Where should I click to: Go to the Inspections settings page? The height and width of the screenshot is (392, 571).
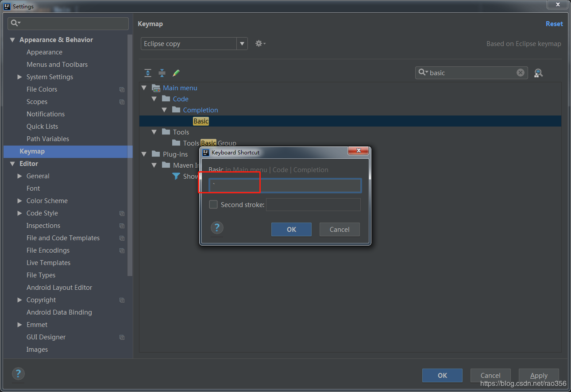pyautogui.click(x=43, y=226)
